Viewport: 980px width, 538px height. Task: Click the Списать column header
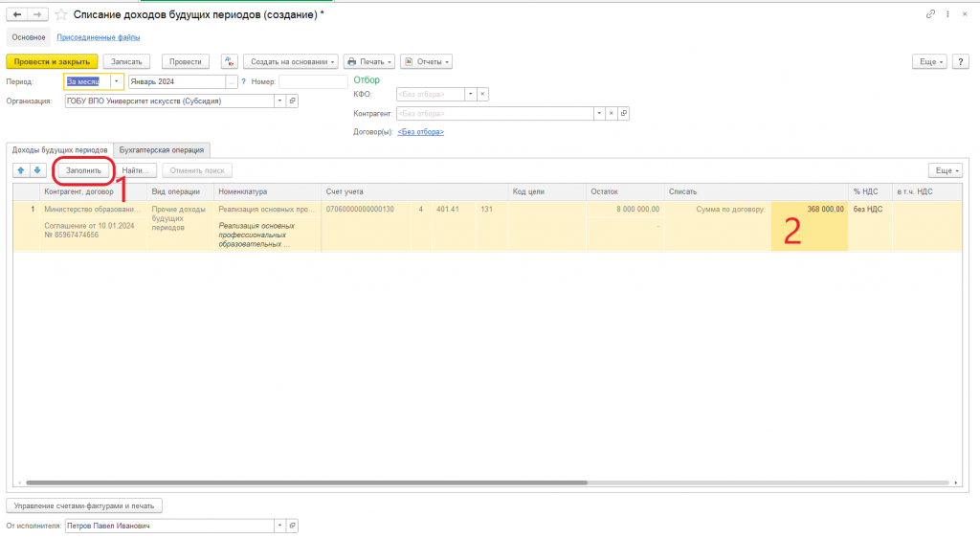tap(756, 191)
